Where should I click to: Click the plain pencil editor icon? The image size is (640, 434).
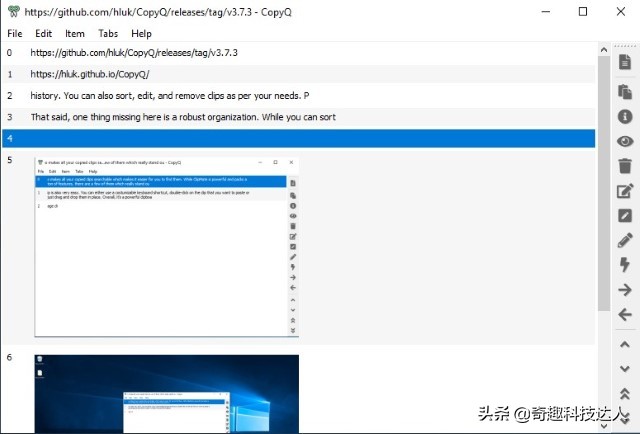click(625, 240)
